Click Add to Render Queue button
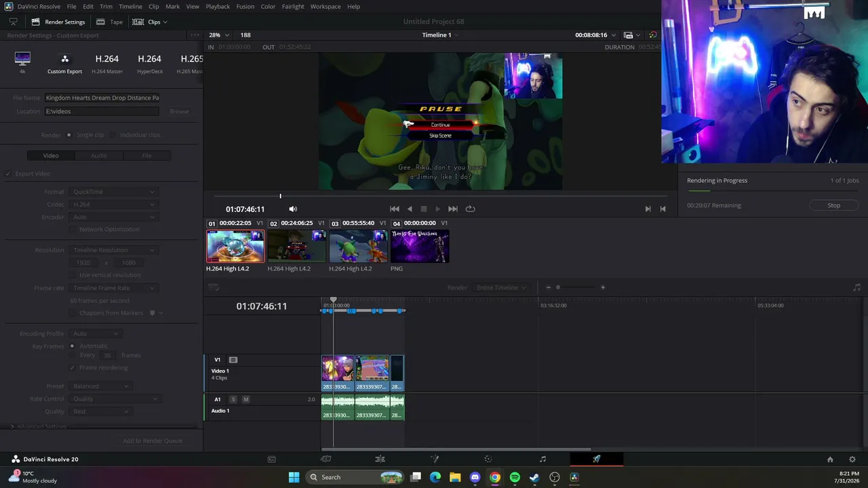This screenshot has width=868, height=488. coord(153,441)
